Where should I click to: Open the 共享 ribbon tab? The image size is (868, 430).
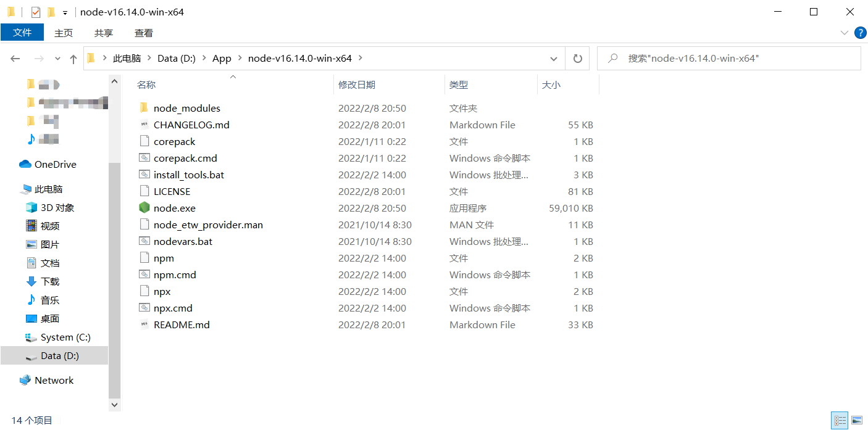click(104, 33)
